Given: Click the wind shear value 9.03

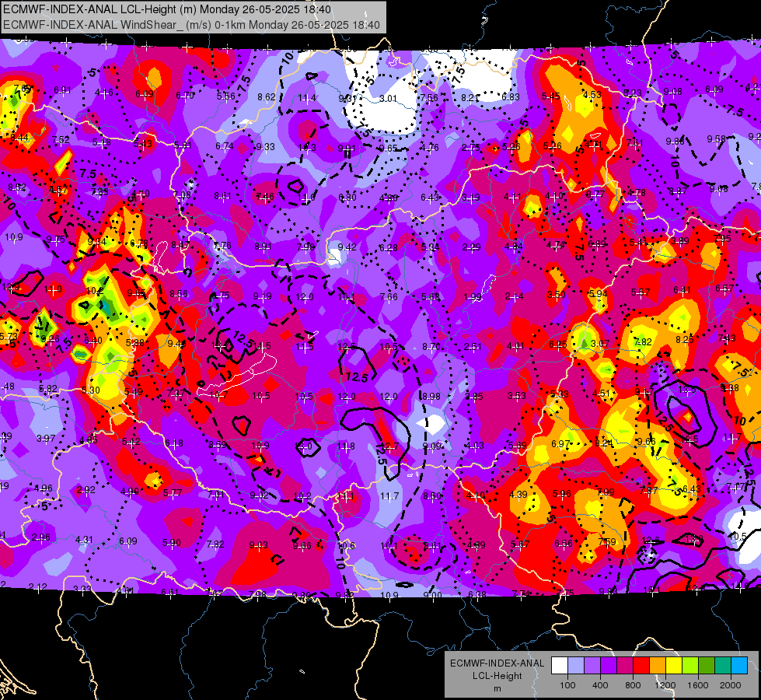Looking at the screenshot, I should tap(259, 545).
